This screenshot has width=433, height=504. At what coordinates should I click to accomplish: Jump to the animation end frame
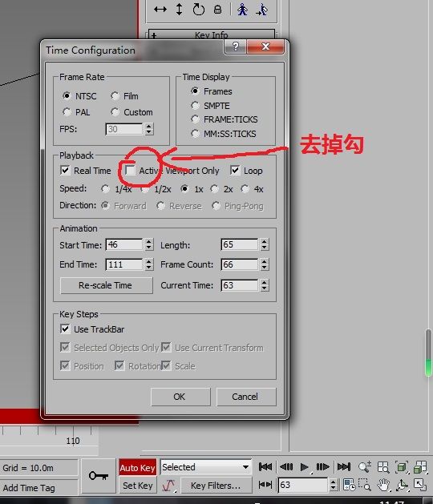343,466
